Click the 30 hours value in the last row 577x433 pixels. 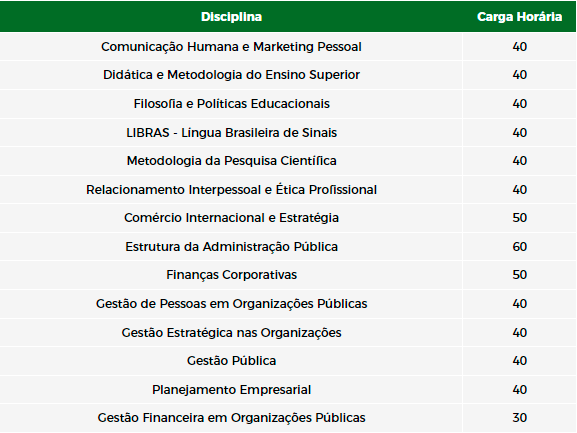coord(520,418)
